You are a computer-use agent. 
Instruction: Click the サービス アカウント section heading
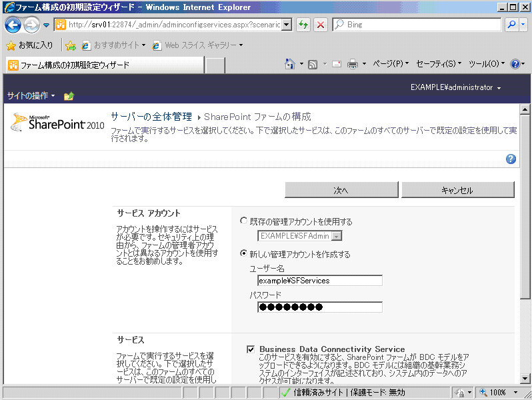tap(149, 213)
